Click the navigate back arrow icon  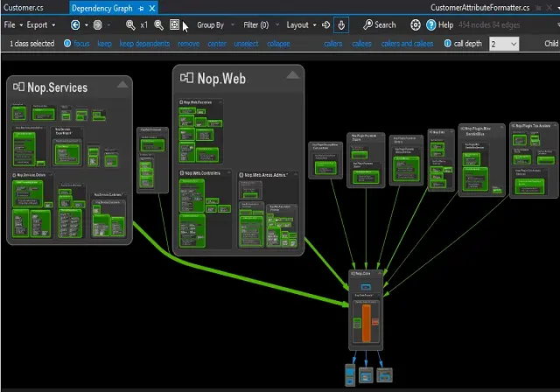pos(75,25)
